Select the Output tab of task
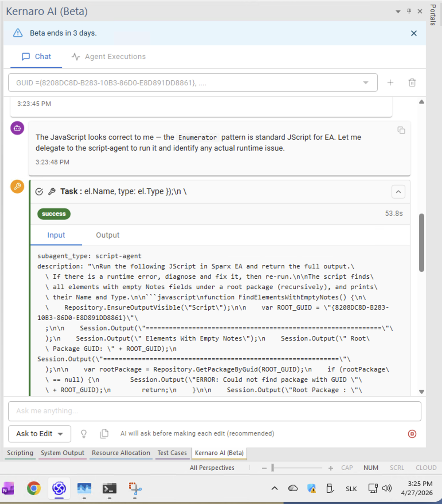442x504 pixels. click(107, 235)
